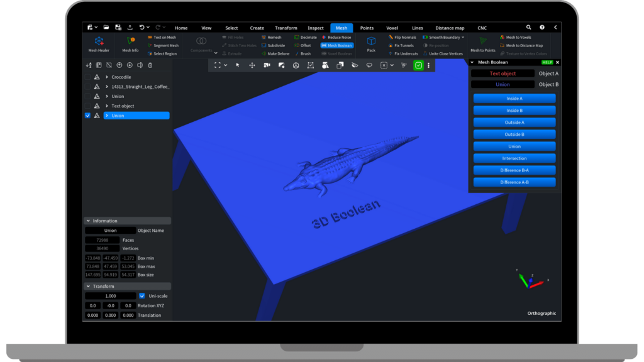
Task: Click the Union boolean button
Action: (514, 146)
